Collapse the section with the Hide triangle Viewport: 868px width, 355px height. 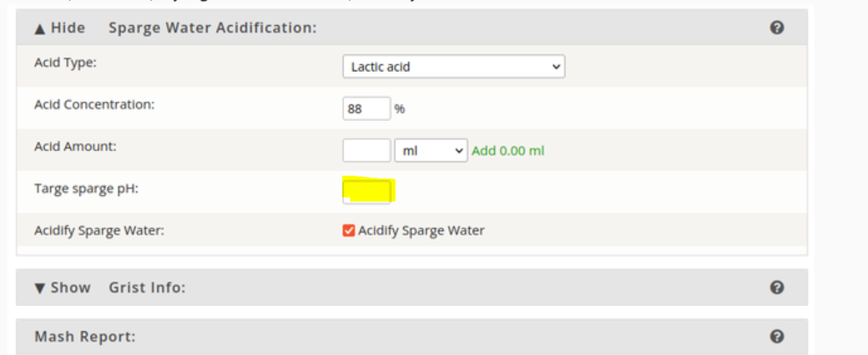(60, 28)
